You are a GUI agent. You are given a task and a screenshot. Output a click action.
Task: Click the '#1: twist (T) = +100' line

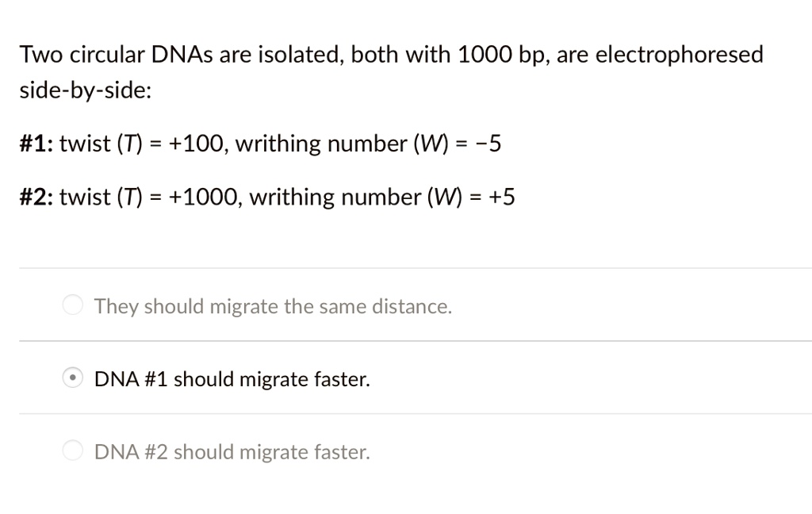click(x=260, y=144)
